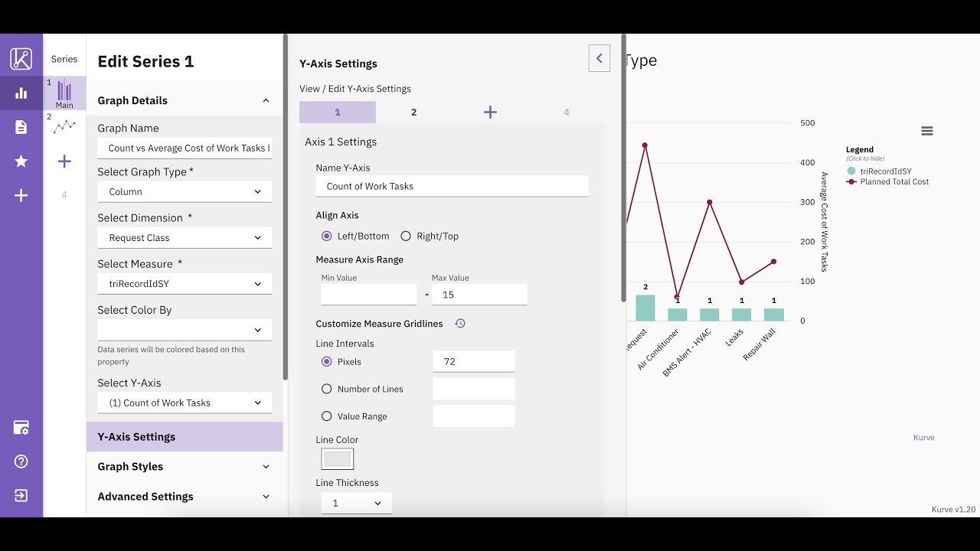Click the sidebar plus icon to create new

[x=21, y=196]
